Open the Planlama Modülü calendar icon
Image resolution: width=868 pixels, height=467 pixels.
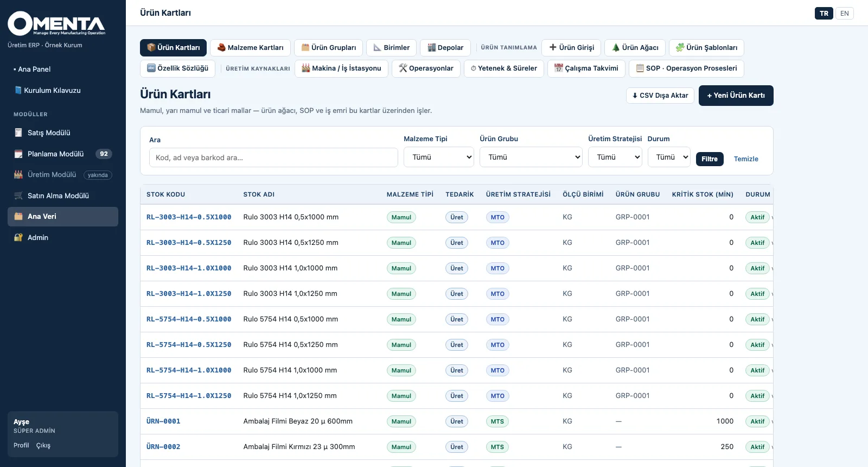pos(18,154)
